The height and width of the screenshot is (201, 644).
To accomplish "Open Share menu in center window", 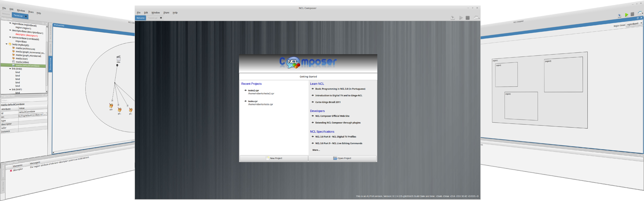I will (x=166, y=13).
